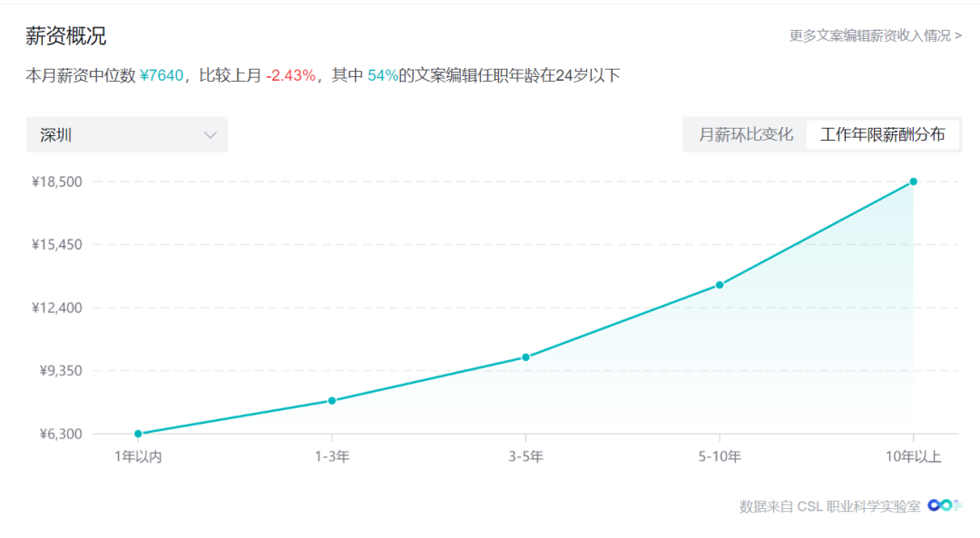Expand the 深圳 city dropdown
This screenshot has height=538, width=980.
[127, 135]
